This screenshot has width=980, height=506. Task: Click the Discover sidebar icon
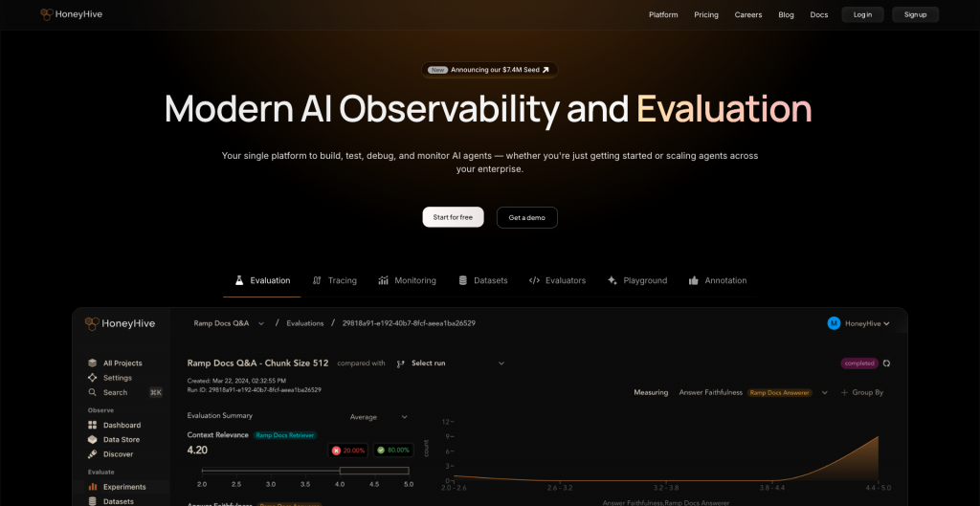(x=93, y=454)
